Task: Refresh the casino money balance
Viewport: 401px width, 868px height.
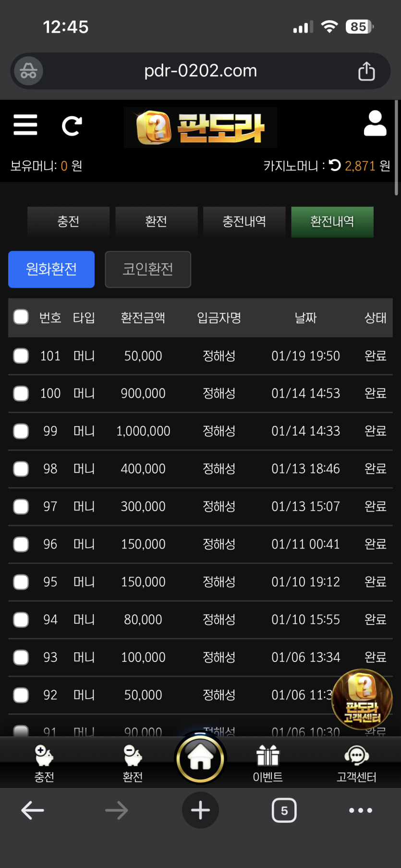Action: pyautogui.click(x=335, y=165)
